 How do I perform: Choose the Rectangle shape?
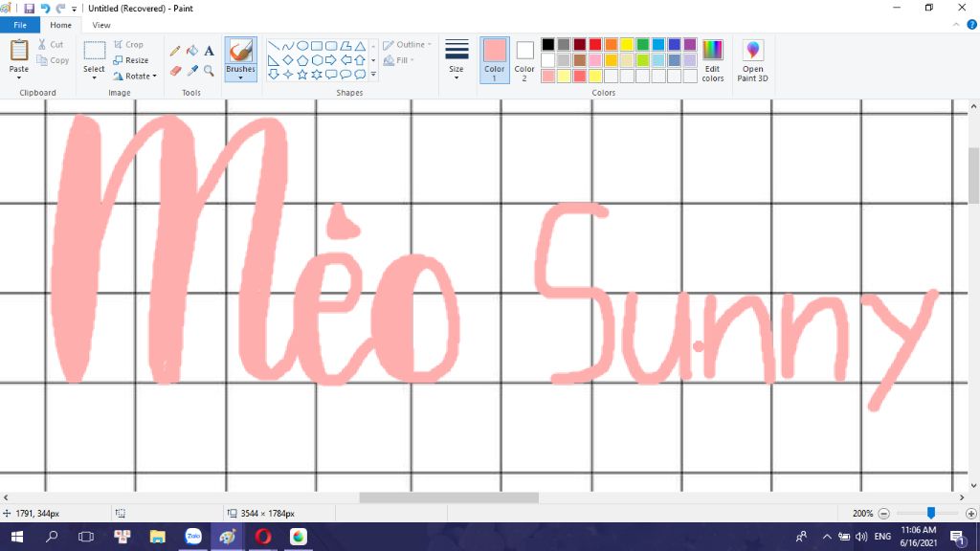316,46
